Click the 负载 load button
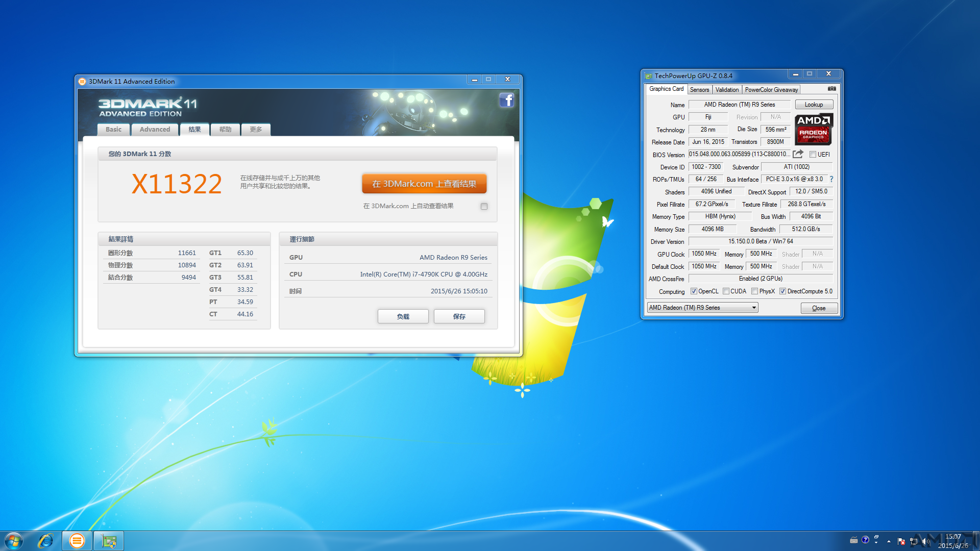 pos(403,316)
